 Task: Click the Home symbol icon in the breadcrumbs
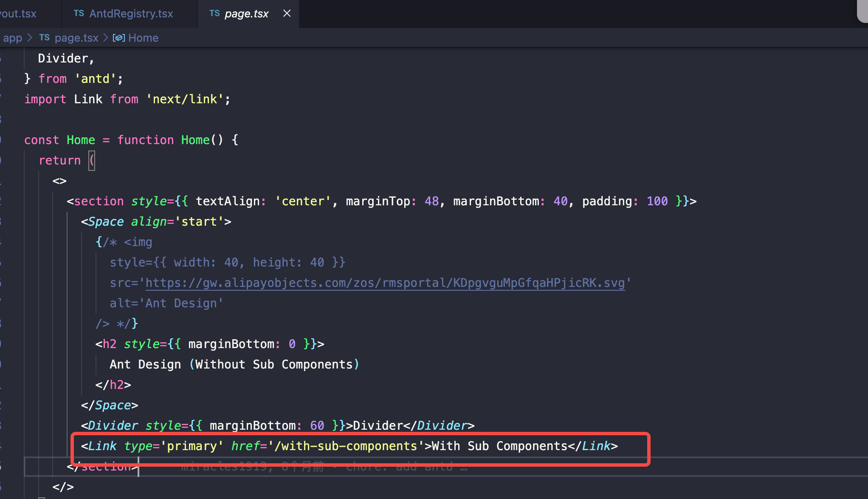point(118,37)
